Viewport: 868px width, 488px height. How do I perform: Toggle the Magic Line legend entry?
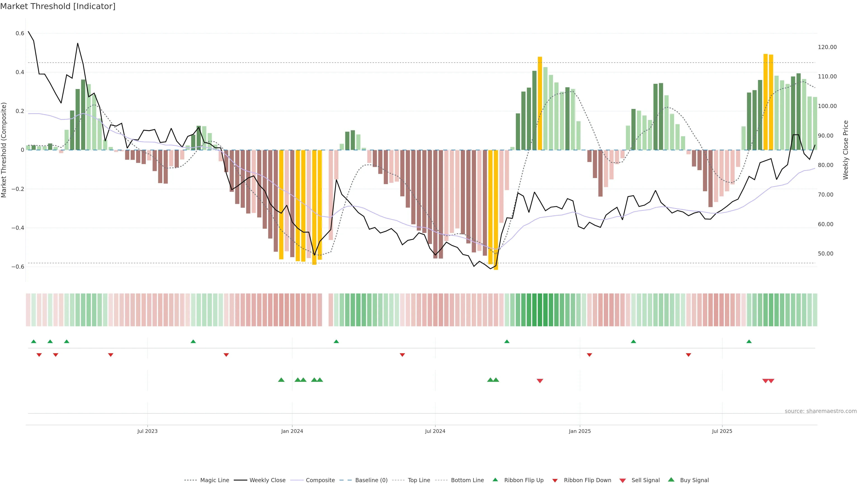click(x=214, y=480)
